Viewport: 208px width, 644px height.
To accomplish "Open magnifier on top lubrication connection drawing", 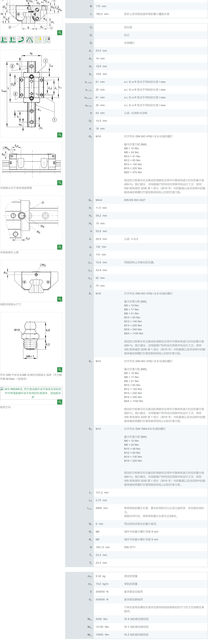I will tap(60, 247).
